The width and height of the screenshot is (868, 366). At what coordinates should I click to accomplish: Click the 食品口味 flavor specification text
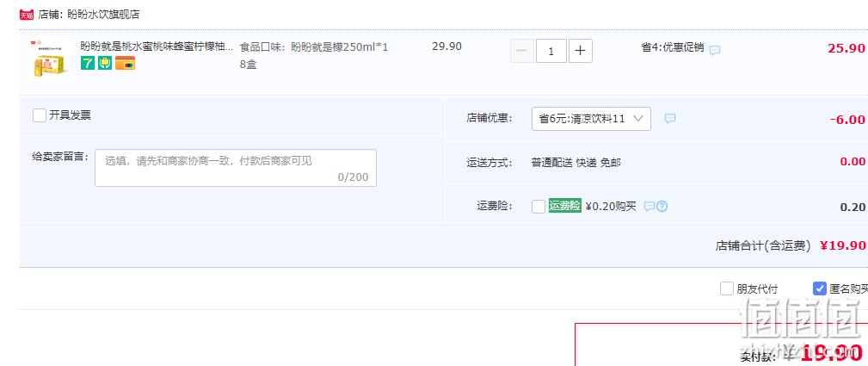314,55
